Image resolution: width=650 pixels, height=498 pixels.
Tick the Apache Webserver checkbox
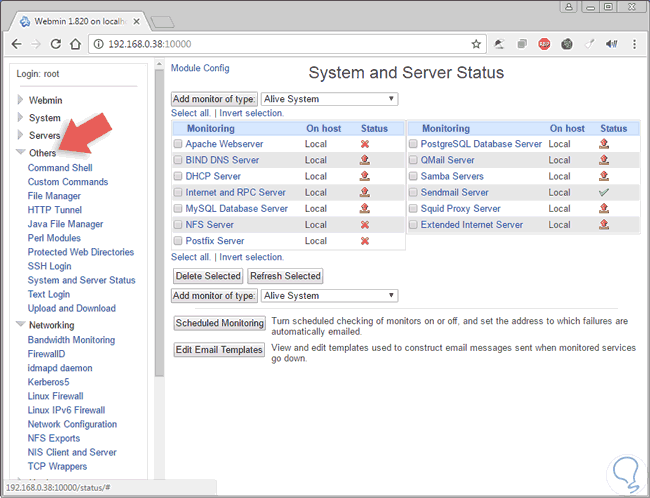178,144
